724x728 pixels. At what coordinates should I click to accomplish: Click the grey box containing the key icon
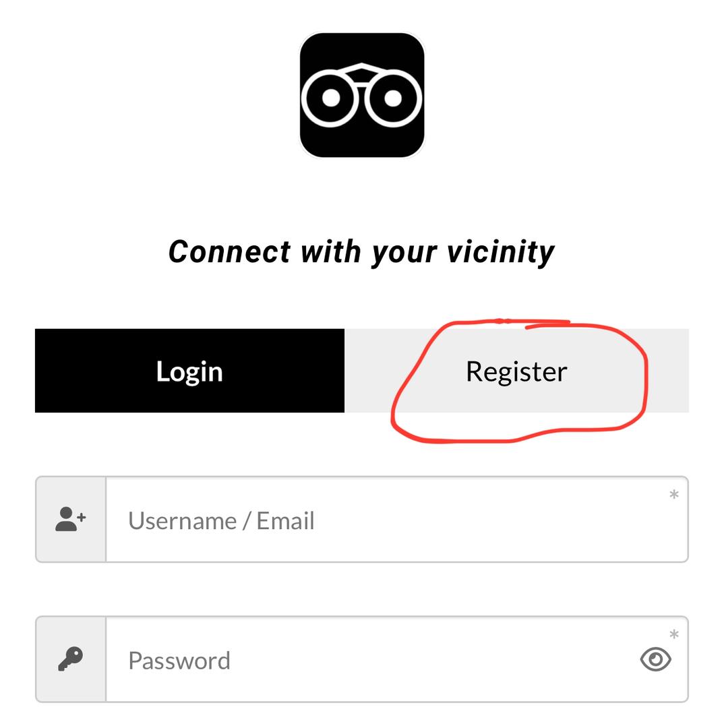pyautogui.click(x=71, y=659)
